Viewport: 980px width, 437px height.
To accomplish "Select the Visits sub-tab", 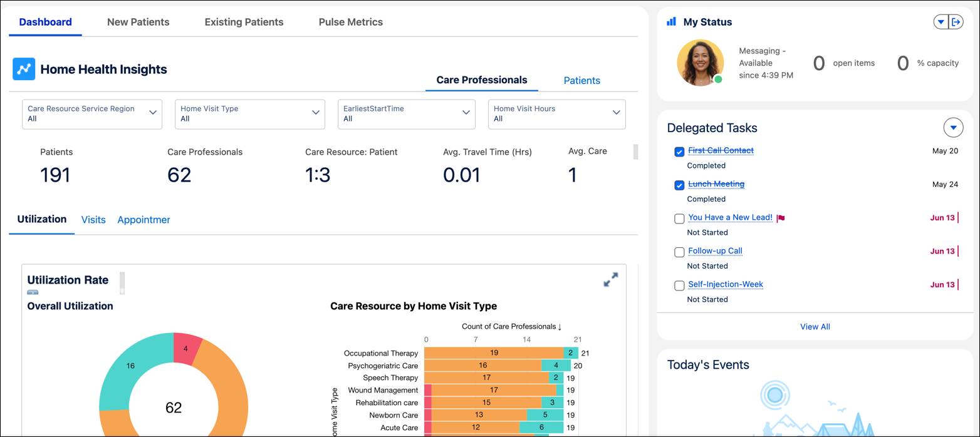I will pos(93,220).
